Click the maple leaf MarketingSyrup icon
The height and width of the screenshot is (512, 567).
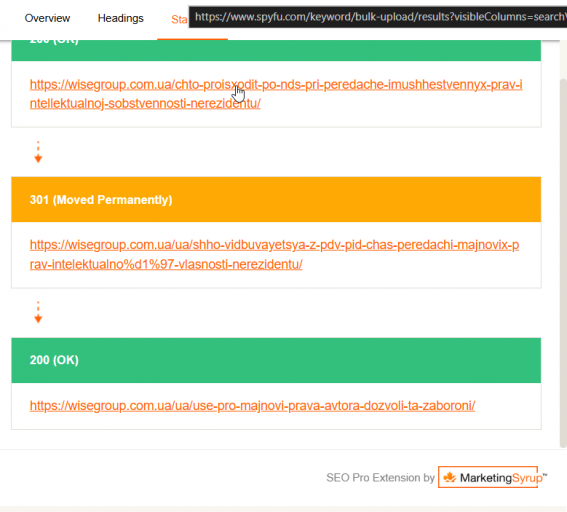coord(449,477)
